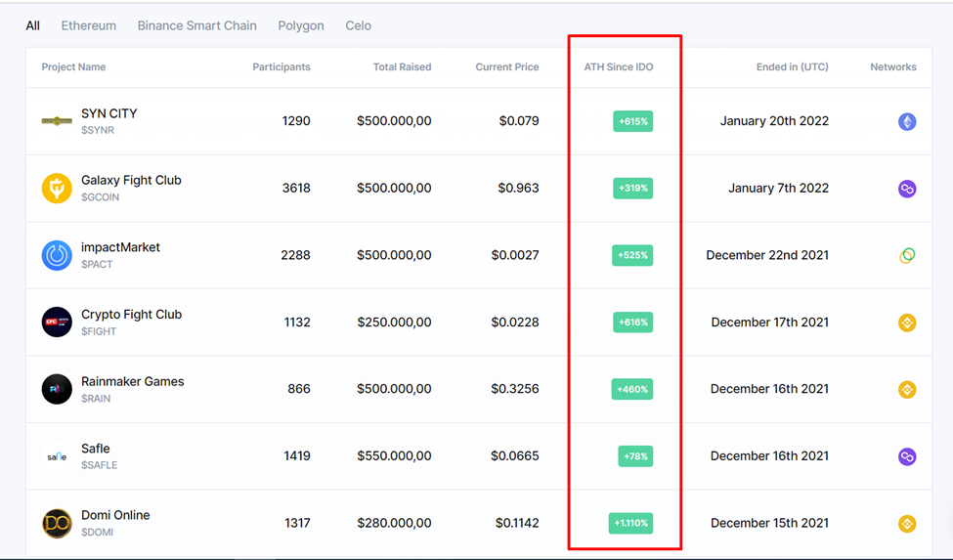Click the $PACT ticker text
The height and width of the screenshot is (560, 953).
pyautogui.click(x=97, y=264)
